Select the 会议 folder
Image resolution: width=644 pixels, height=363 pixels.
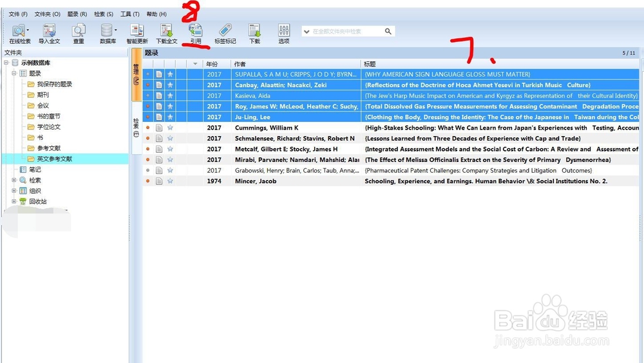point(43,105)
